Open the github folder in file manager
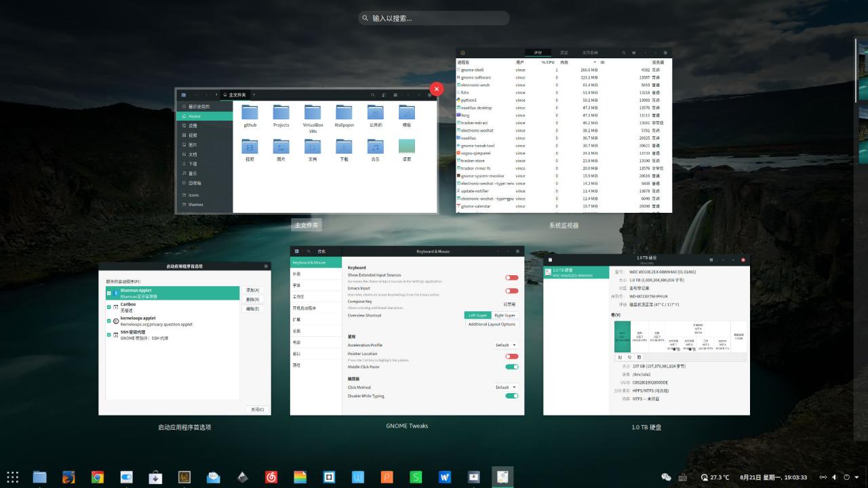Screen dimensions: 868x488 click(x=250, y=116)
